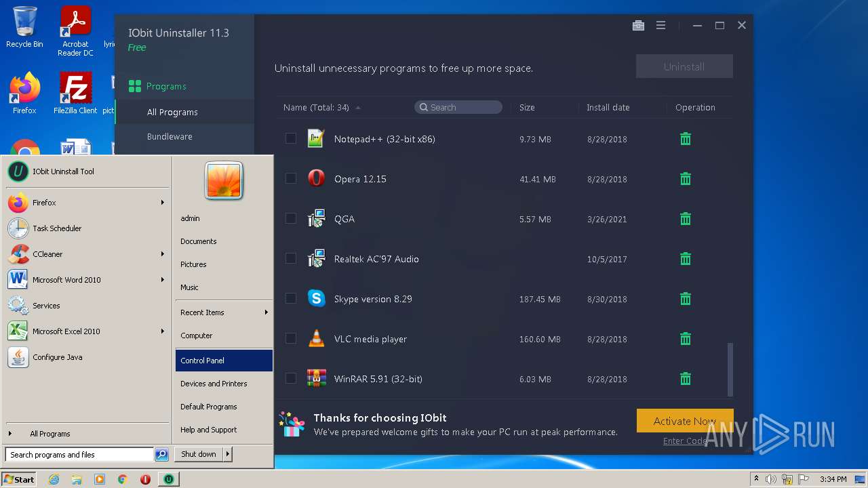This screenshot has width=868, height=488.
Task: Click the search magnifier button in Start menu
Action: (161, 455)
